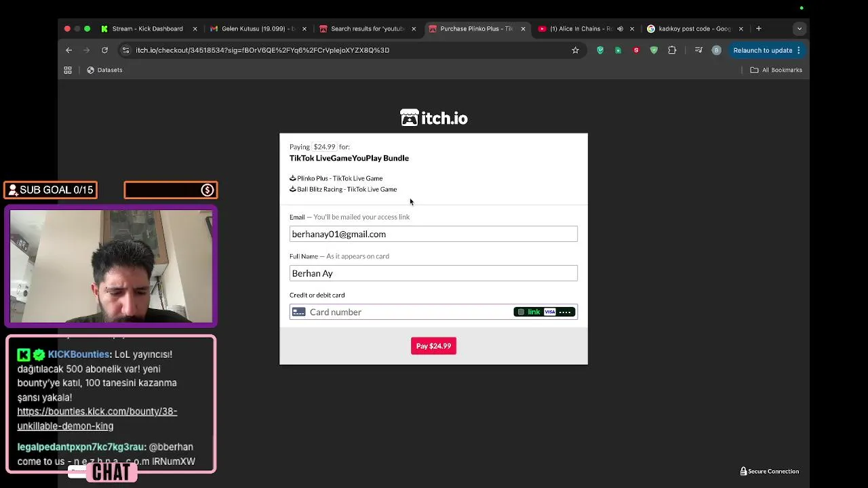
Task: Reload the current page
Action: pyautogui.click(x=104, y=50)
